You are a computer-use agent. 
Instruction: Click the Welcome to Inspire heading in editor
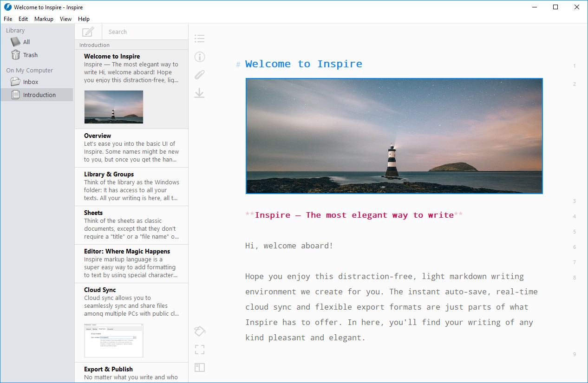(x=304, y=64)
